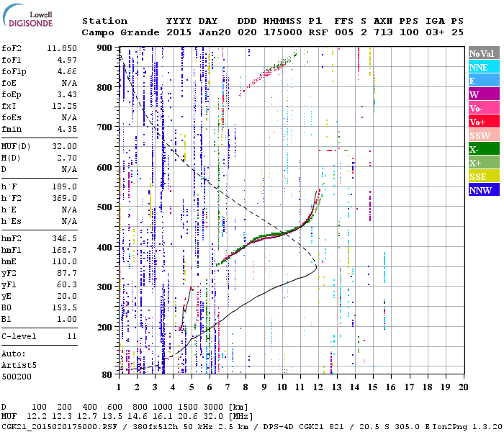Click the 900 km height axis label
The height and width of the screenshot is (432, 504).
pos(104,48)
